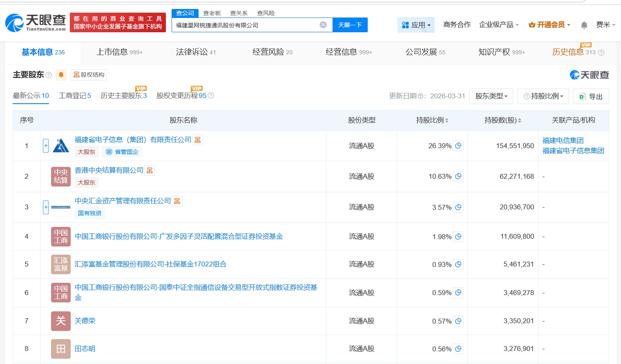Click 田 avatar for 田志明
The image size is (621, 364).
pos(61,349)
